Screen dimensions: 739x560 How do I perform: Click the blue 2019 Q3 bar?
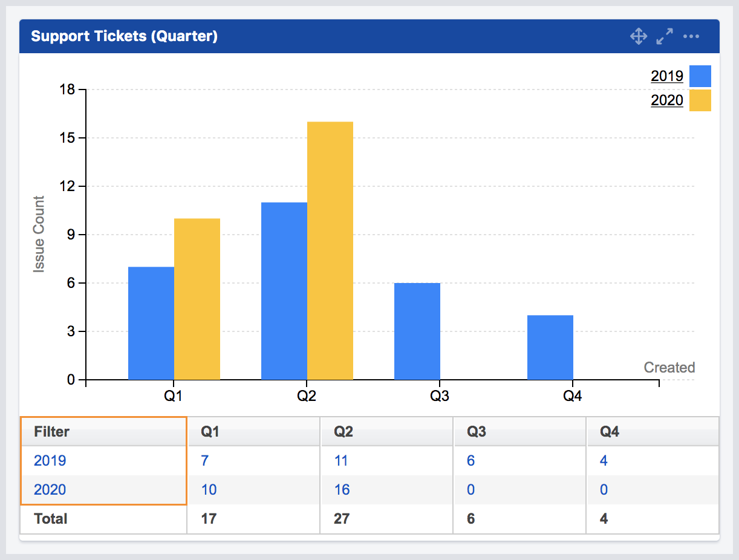417,331
